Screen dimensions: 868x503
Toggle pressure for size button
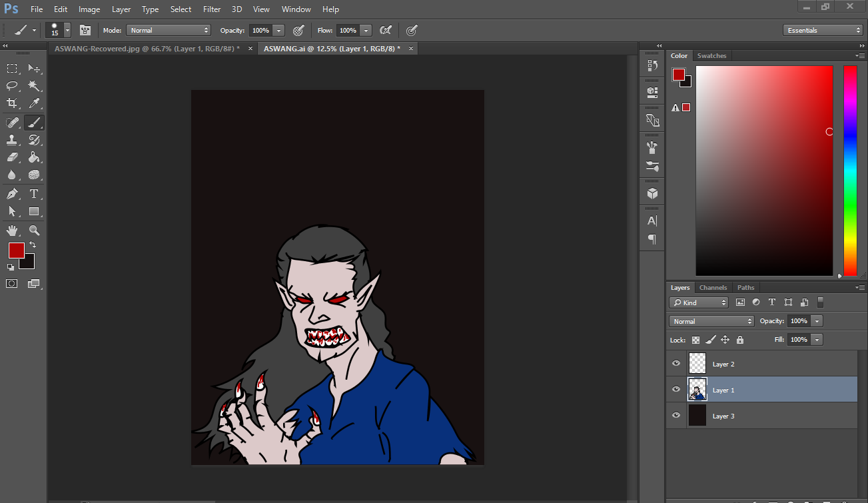pyautogui.click(x=412, y=30)
